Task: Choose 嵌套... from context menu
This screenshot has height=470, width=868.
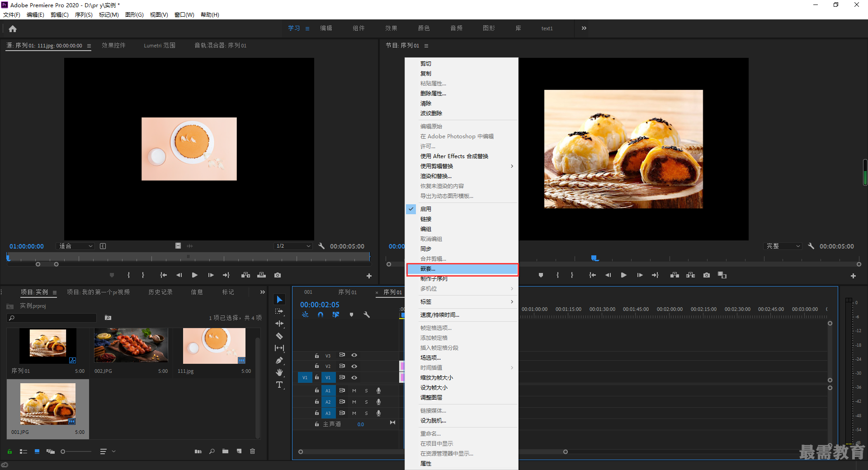Action: pos(462,269)
